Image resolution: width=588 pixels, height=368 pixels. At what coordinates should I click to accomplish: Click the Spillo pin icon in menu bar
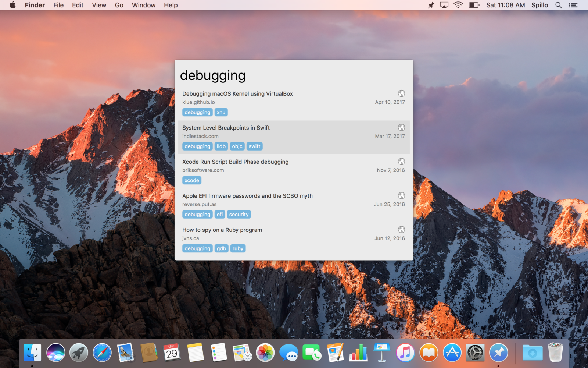(x=431, y=5)
